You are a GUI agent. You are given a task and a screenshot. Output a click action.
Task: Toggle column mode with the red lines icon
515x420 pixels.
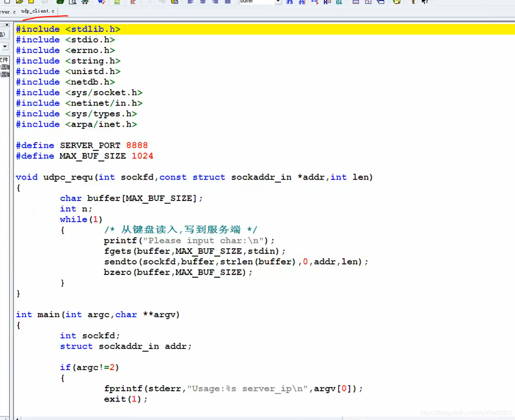(x=133, y=2)
